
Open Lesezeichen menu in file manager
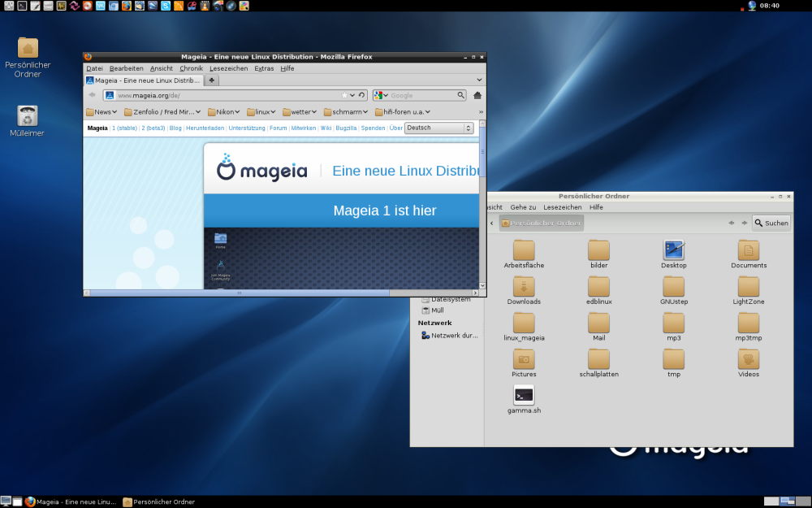tap(563, 207)
